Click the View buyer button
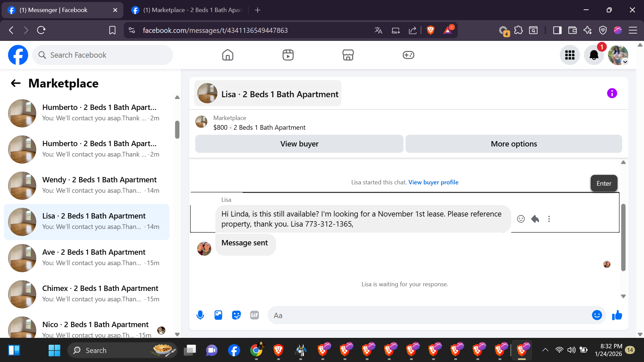 [x=299, y=144]
